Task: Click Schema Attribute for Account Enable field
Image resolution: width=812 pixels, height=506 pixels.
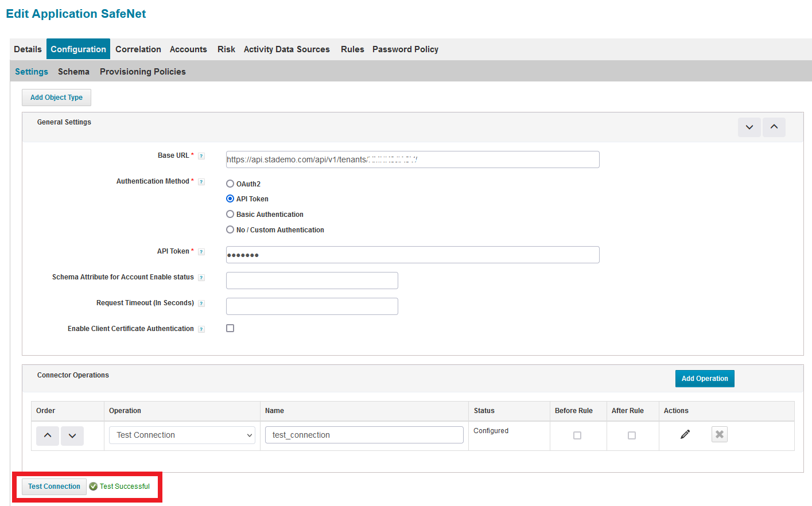Action: [312, 281]
